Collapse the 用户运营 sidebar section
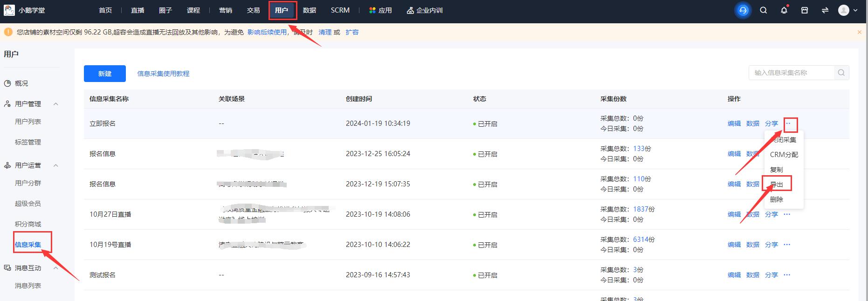This screenshot has width=868, height=301. [55, 165]
